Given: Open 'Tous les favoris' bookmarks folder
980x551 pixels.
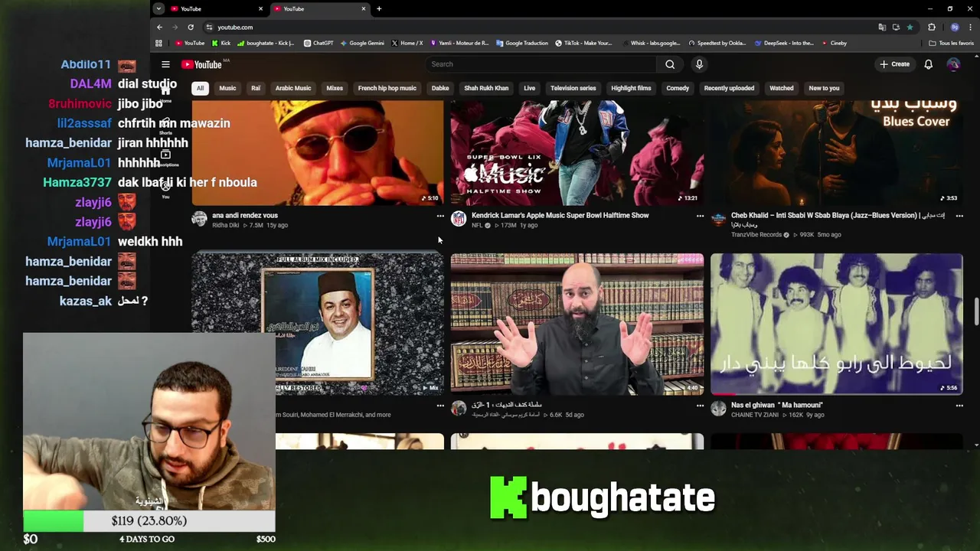Looking at the screenshot, I should point(951,43).
